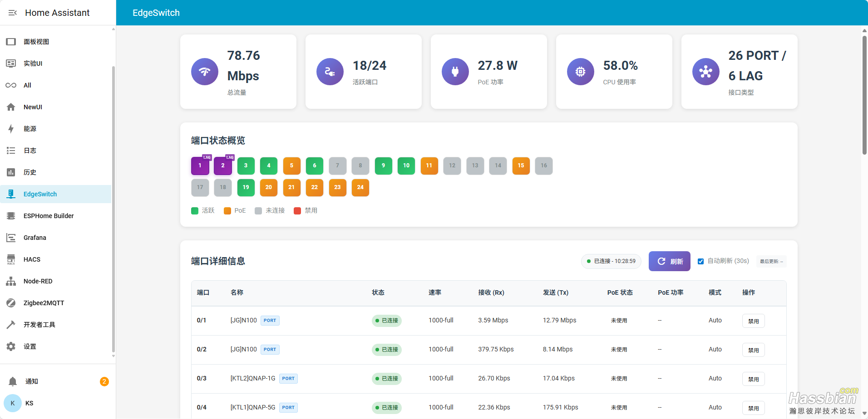Open the 日志 logbook icon
This screenshot has height=419, width=868.
tap(11, 151)
